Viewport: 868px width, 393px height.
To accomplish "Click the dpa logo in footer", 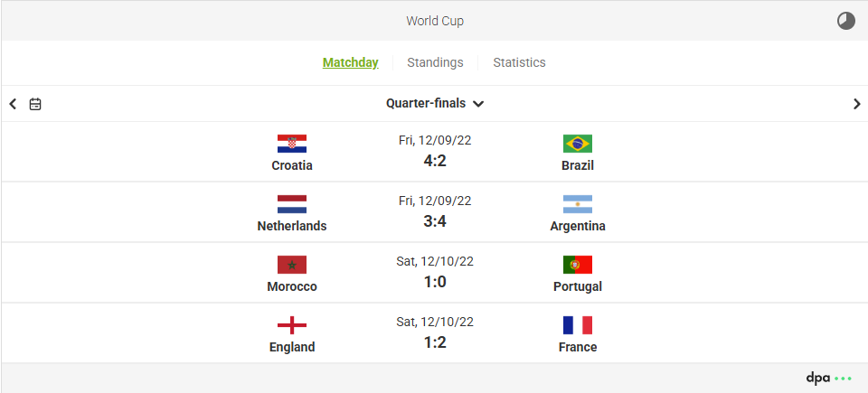I will [x=828, y=379].
